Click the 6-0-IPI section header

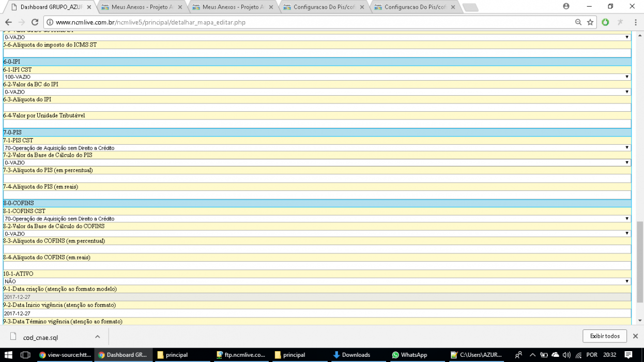[x=317, y=62]
